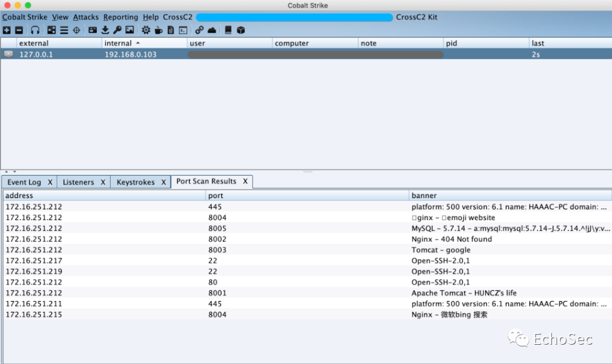Click the connect to team server plus icon
Viewport: 612px width, 364px height.
[7, 30]
